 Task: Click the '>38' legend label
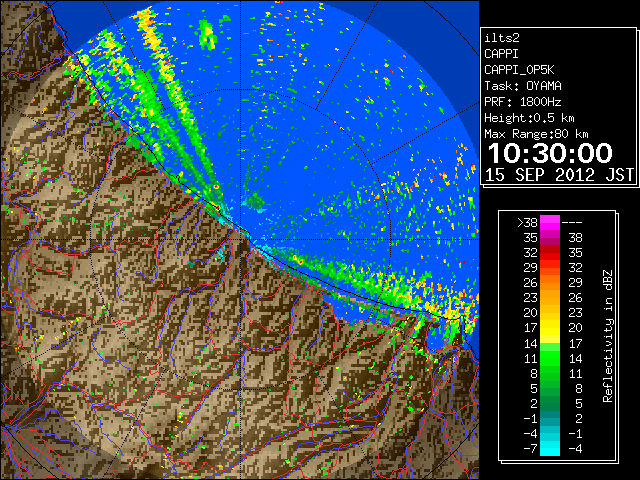527,223
